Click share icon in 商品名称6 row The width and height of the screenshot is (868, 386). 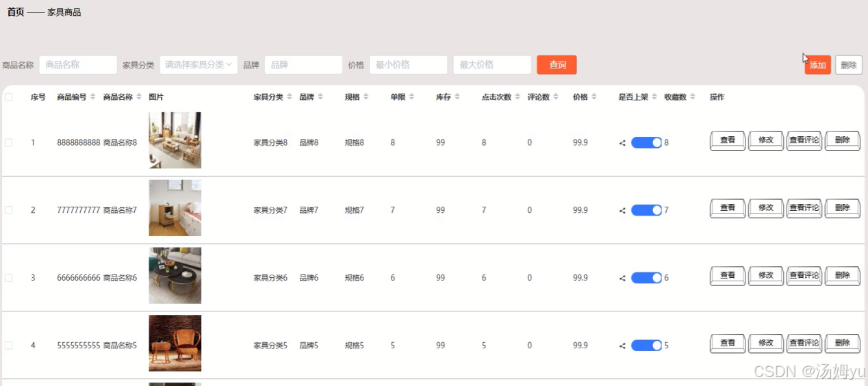coord(622,279)
